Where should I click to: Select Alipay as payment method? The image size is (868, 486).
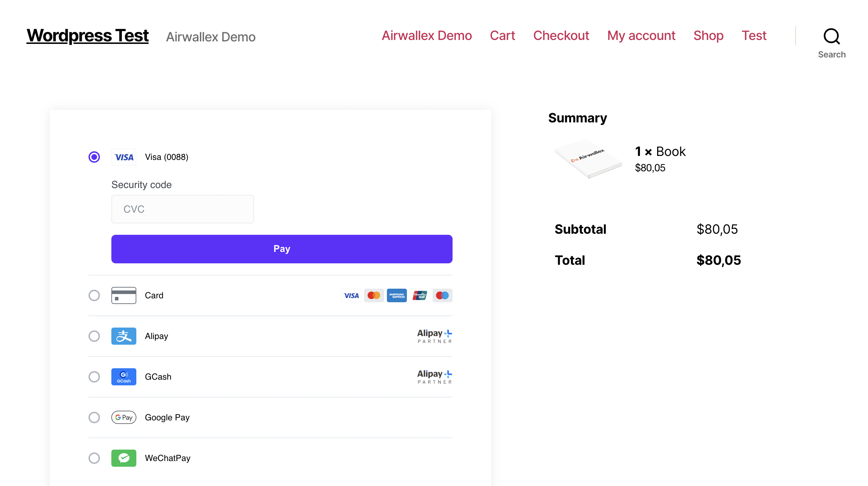pyautogui.click(x=94, y=336)
